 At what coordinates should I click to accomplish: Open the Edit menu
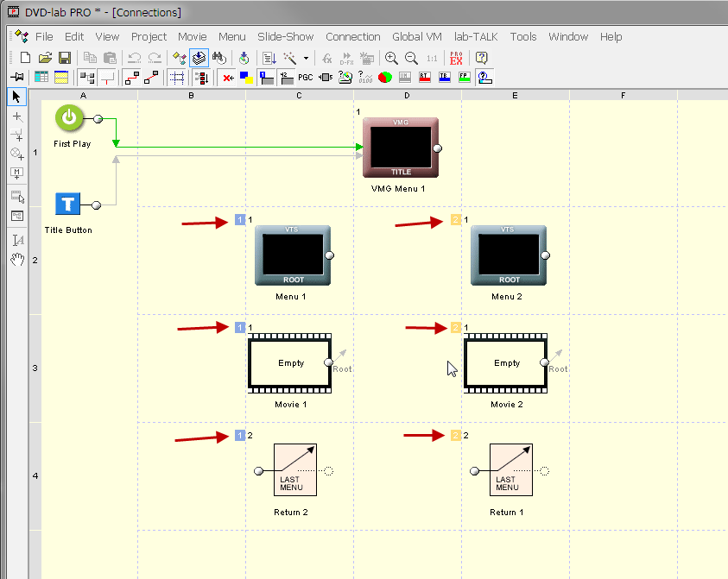[x=74, y=36]
